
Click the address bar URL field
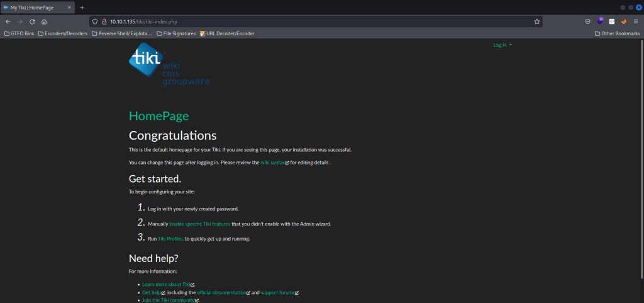pyautogui.click(x=314, y=21)
